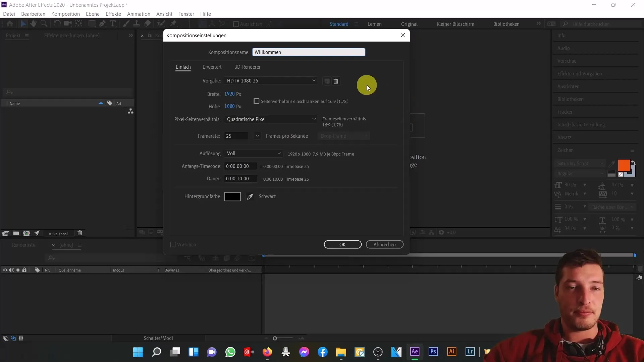Click the solo layer icon in timeline
The height and width of the screenshot is (362, 644).
[18, 270]
